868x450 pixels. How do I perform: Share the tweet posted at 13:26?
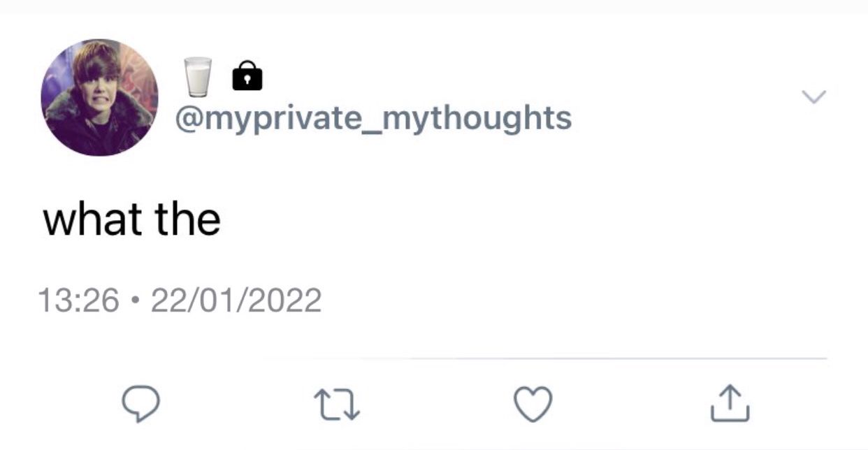pos(730,403)
